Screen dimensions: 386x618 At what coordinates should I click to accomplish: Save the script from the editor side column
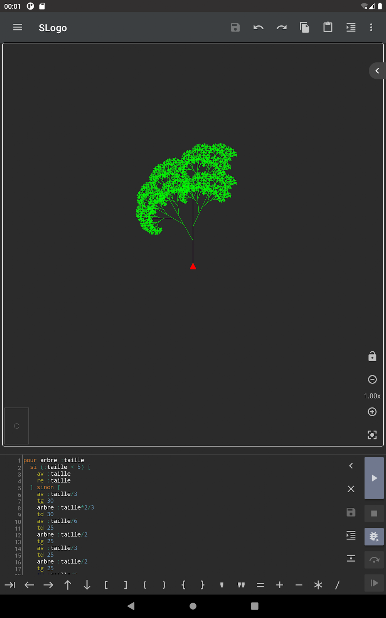pos(351,512)
